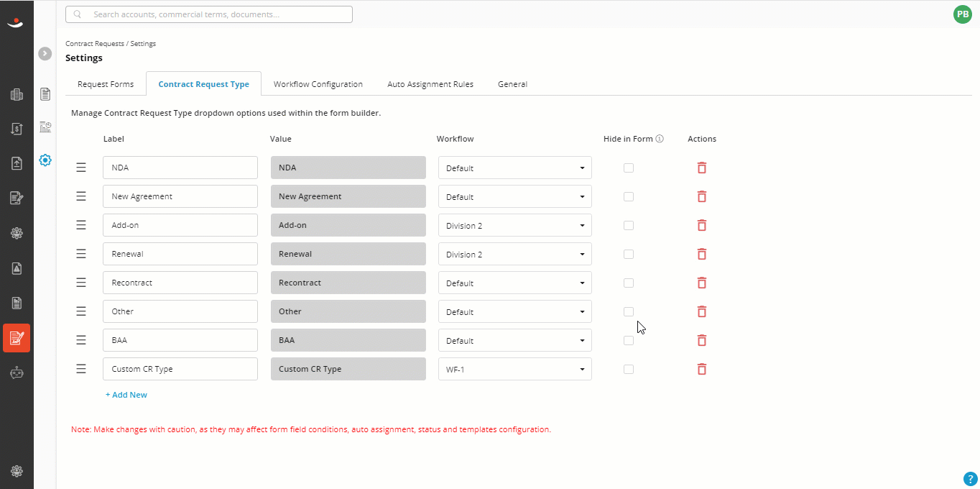Open the dollar document sidebar icon
980x489 pixels.
point(17,129)
